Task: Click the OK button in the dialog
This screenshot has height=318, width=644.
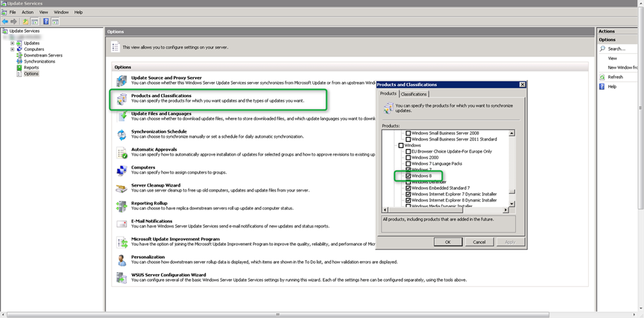Action: click(x=448, y=242)
